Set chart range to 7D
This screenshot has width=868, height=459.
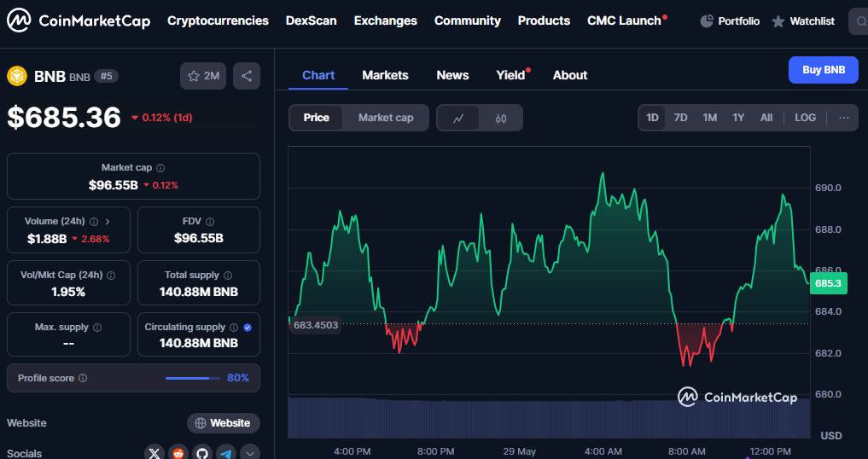click(x=680, y=118)
